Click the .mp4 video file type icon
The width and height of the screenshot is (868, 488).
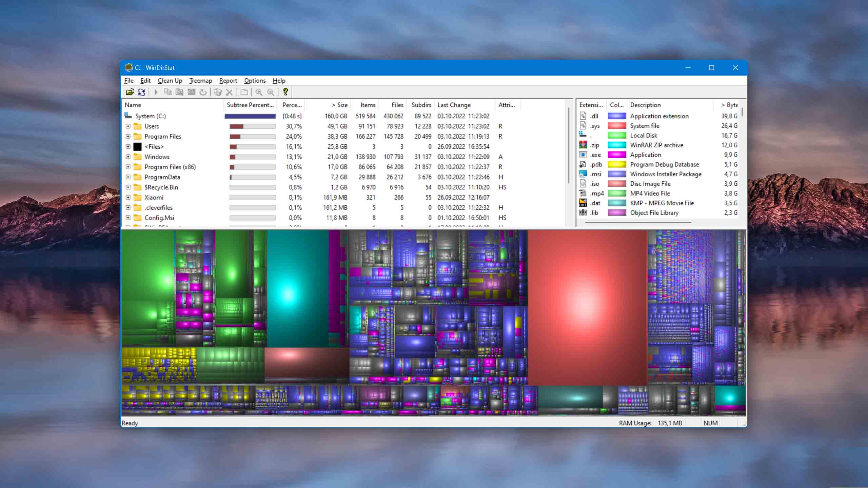click(583, 193)
